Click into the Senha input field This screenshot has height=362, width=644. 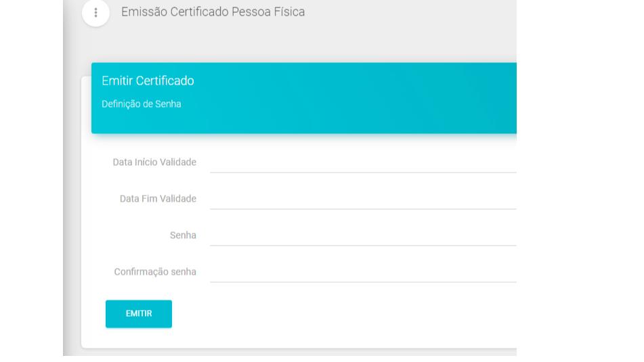click(x=362, y=235)
